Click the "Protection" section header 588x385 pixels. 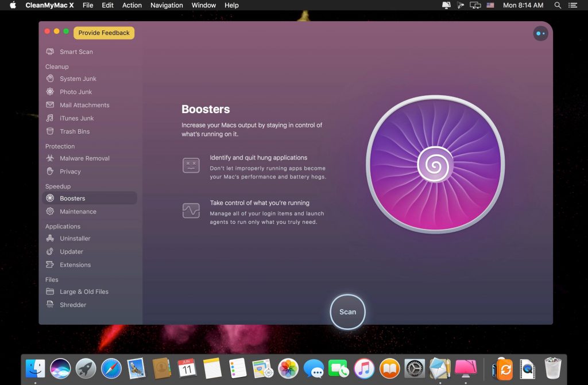(x=60, y=146)
